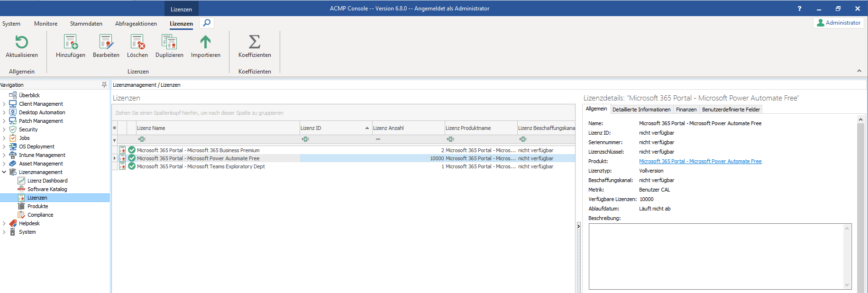Screen dimensions: 868x293
Task: Click into the Beschreibung text box
Action: [x=716, y=256]
